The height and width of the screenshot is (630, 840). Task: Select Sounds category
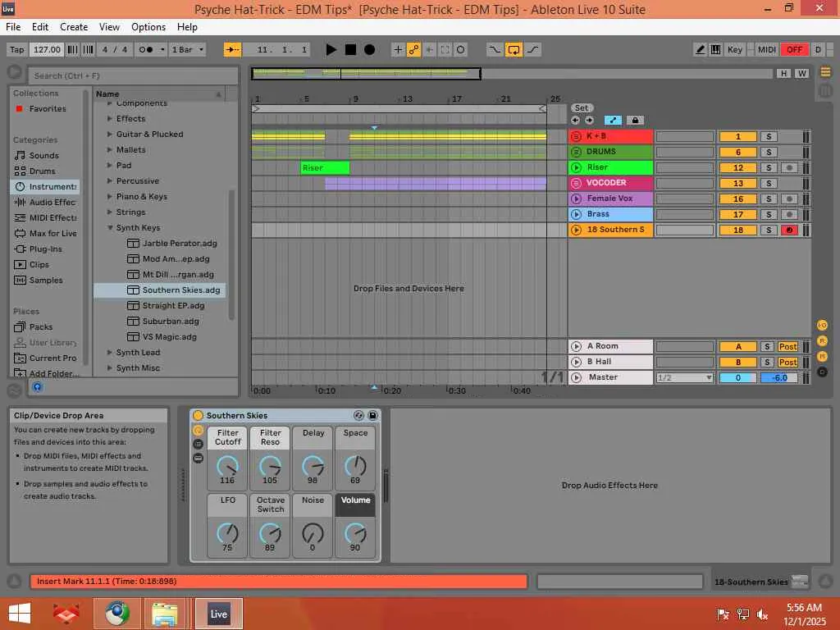[44, 155]
